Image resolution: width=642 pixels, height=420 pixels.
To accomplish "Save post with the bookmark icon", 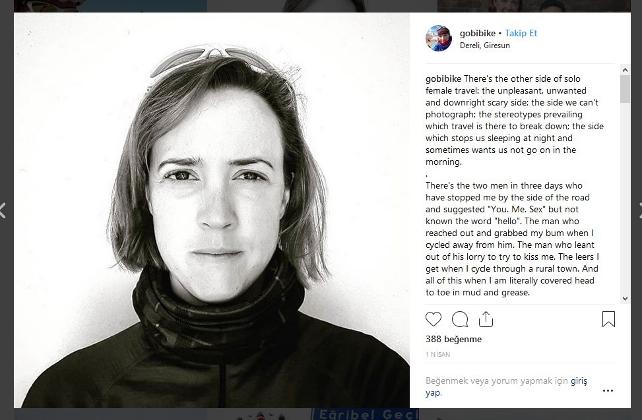I will [608, 320].
